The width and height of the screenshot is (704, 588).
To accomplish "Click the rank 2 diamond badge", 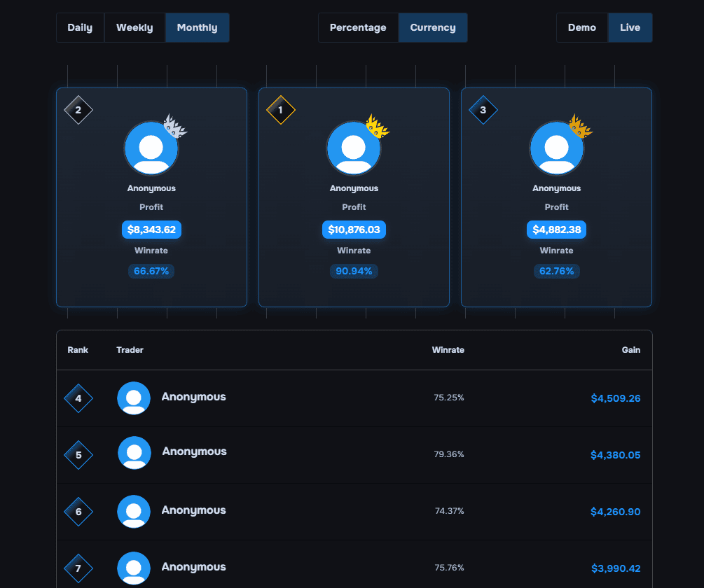I will 78,110.
